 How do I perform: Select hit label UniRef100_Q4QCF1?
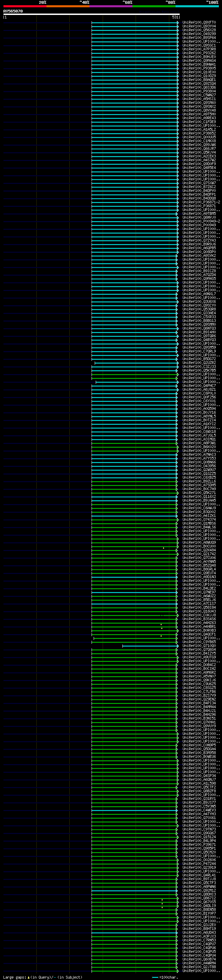click(x=199, y=634)
